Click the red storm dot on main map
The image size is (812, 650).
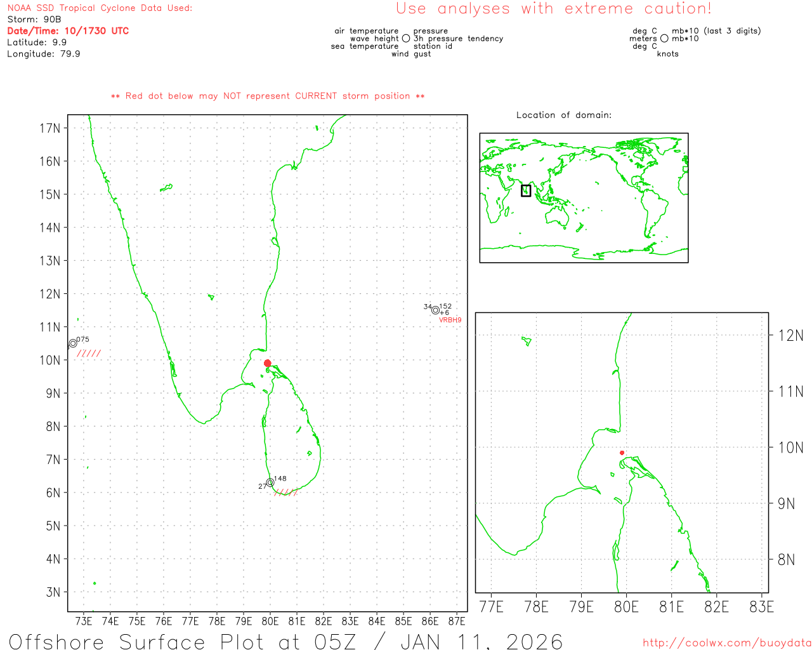(x=267, y=363)
